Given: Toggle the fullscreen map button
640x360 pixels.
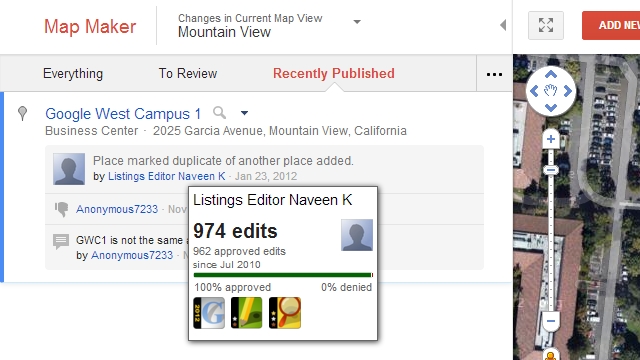Looking at the screenshot, I should pos(546,25).
